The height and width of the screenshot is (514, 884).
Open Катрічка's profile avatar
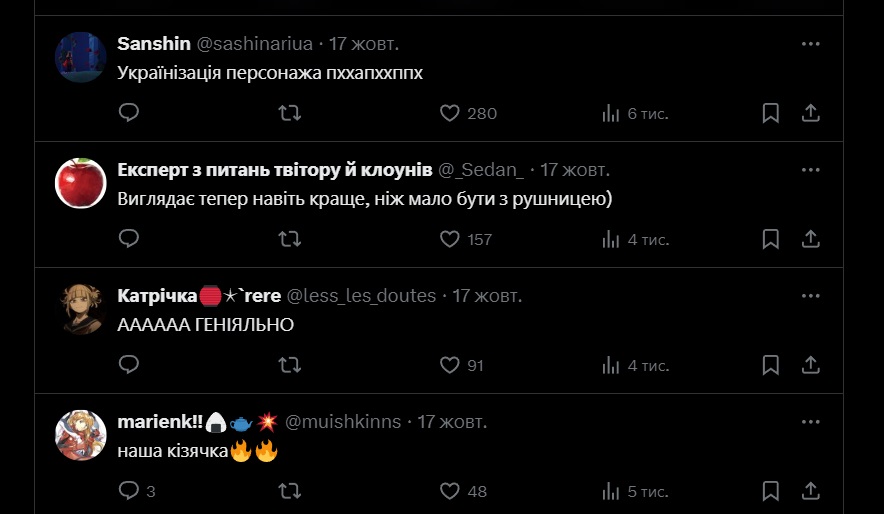point(80,310)
